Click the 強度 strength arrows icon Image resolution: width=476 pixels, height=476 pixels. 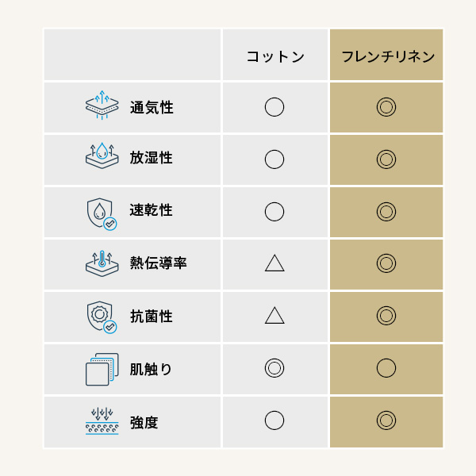tap(102, 421)
